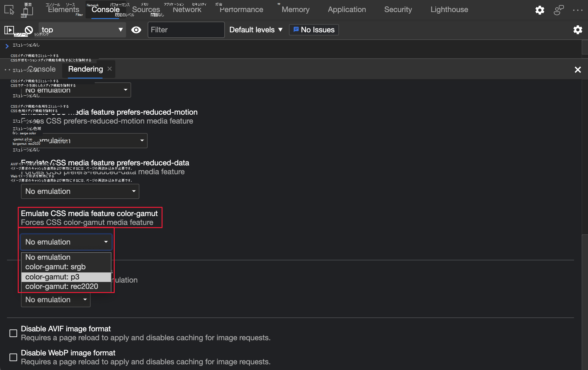Choose color-gamut: p3 option

[66, 277]
